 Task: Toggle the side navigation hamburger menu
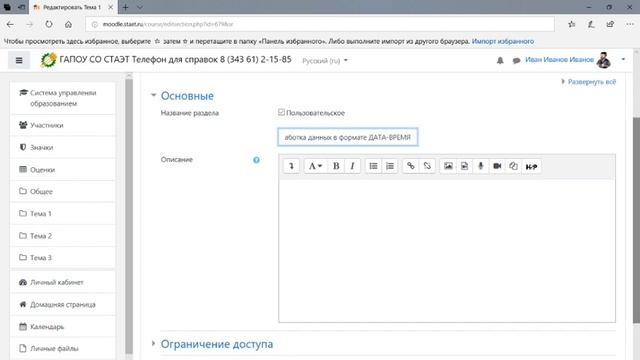pos(19,60)
